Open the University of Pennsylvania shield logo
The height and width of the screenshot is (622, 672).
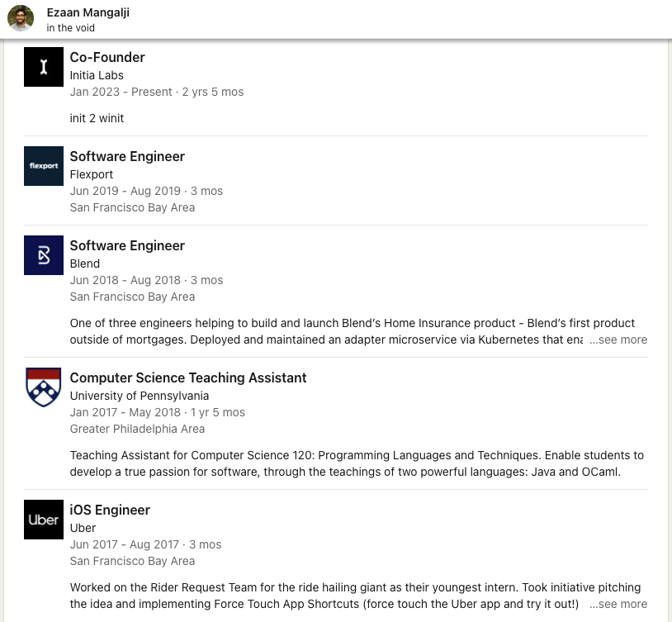[x=44, y=387]
